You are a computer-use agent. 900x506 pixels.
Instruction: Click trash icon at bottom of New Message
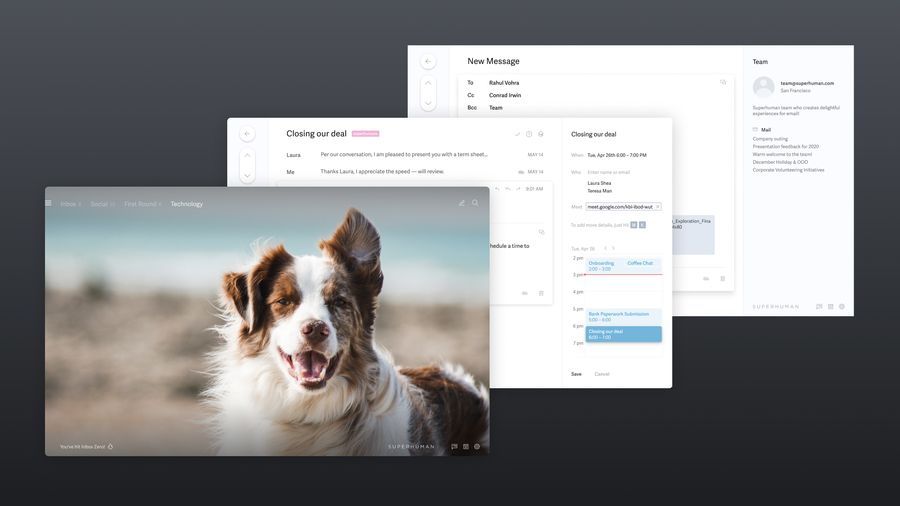coord(723,279)
